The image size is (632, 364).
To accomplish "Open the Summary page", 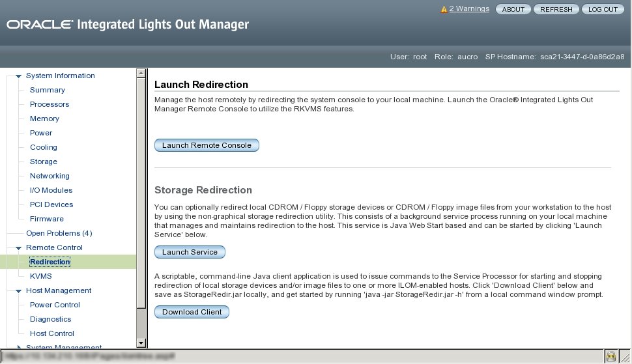I will click(47, 90).
